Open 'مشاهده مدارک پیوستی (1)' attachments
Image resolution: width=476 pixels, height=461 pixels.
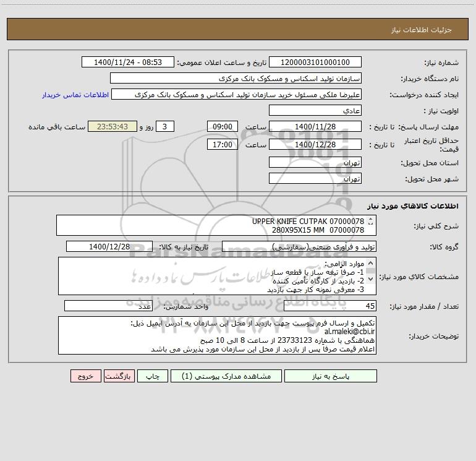226,376
